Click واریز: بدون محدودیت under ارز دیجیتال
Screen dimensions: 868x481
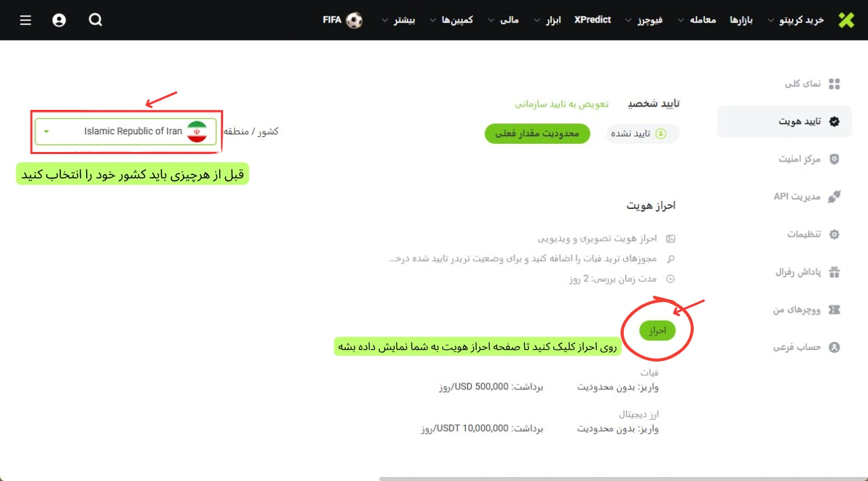[618, 428]
